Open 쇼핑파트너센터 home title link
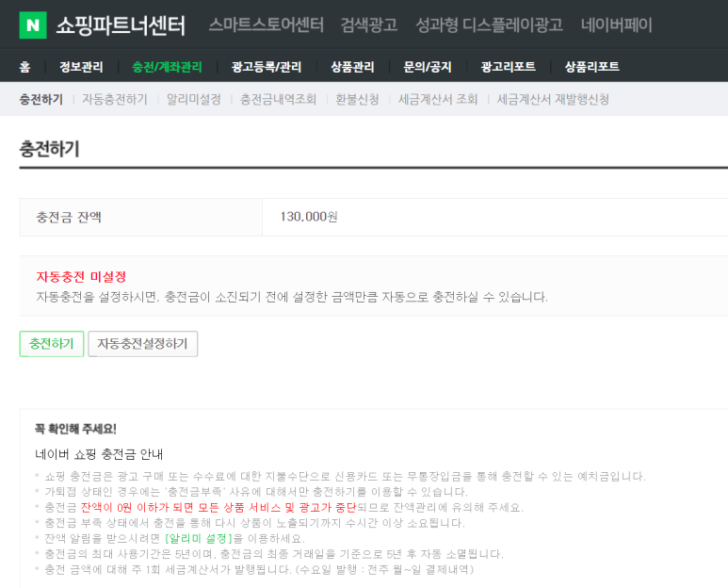The width and height of the screenshot is (728, 588). [x=121, y=25]
